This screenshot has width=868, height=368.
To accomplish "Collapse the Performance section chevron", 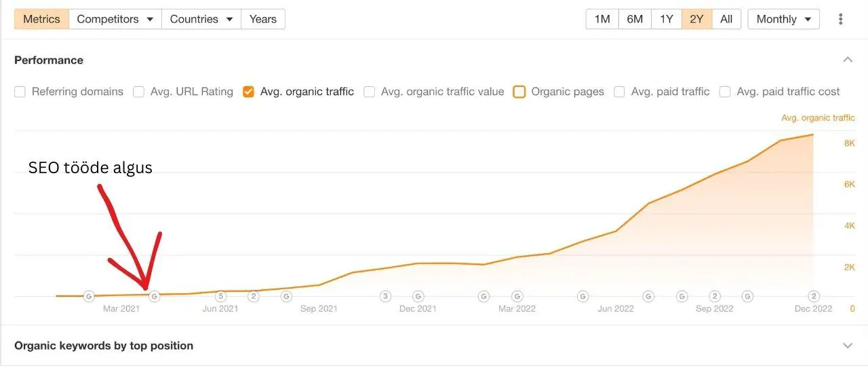I will pyautogui.click(x=848, y=60).
